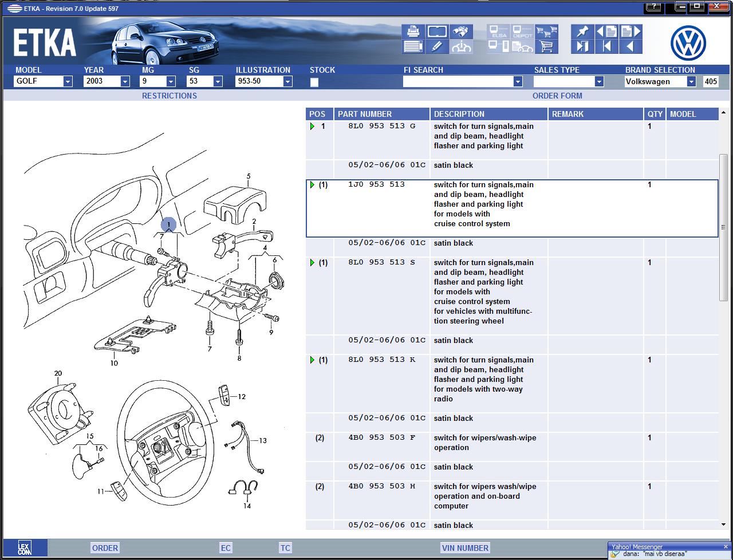Open the multiple shopping carts icon

547,31
